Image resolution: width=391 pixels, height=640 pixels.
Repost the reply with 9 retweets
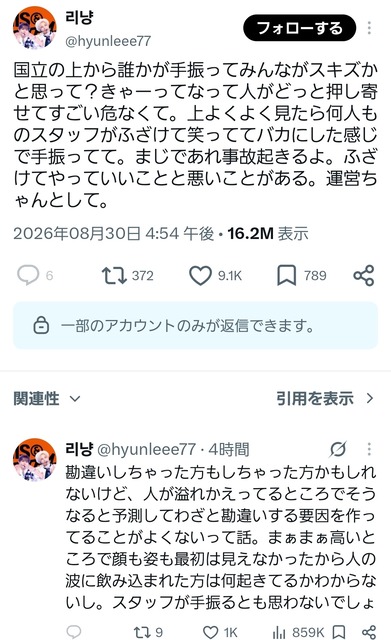142,632
